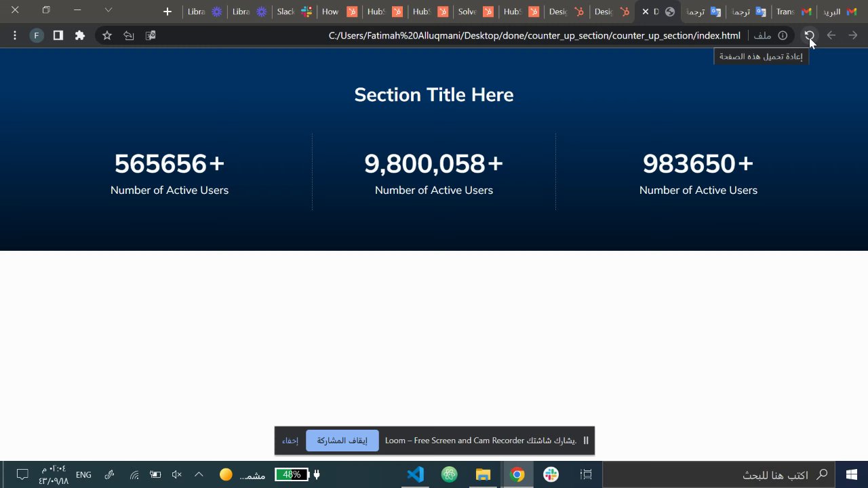
Task: Click the pen workspace tray icon
Action: click(110, 474)
